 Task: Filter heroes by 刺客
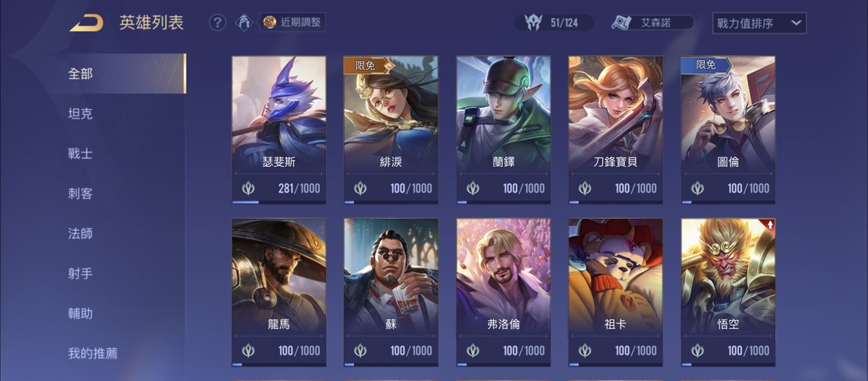(80, 194)
